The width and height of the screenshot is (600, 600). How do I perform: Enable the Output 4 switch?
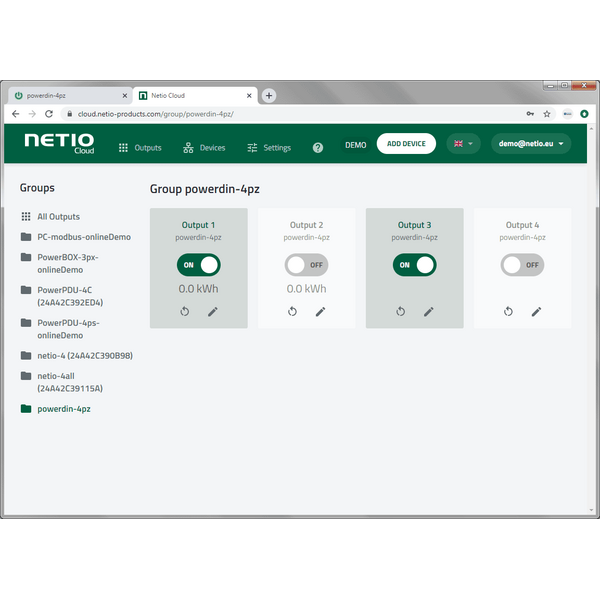[x=522, y=265]
